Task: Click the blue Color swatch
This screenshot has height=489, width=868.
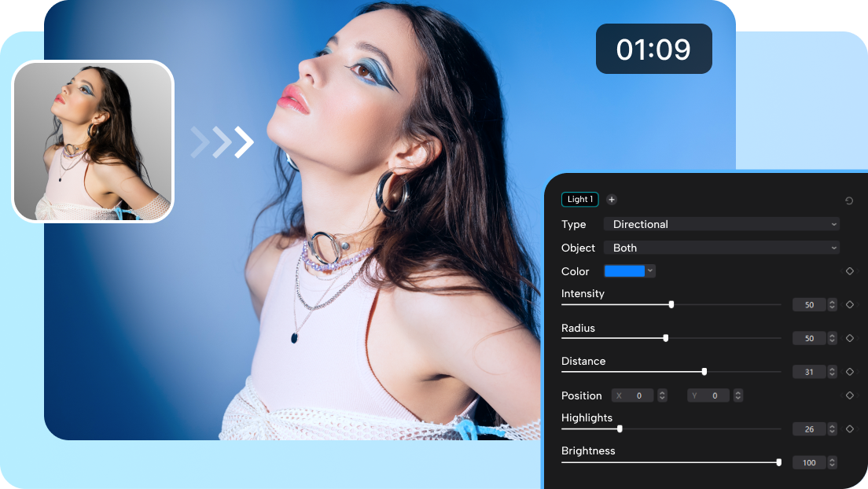Action: 624,270
